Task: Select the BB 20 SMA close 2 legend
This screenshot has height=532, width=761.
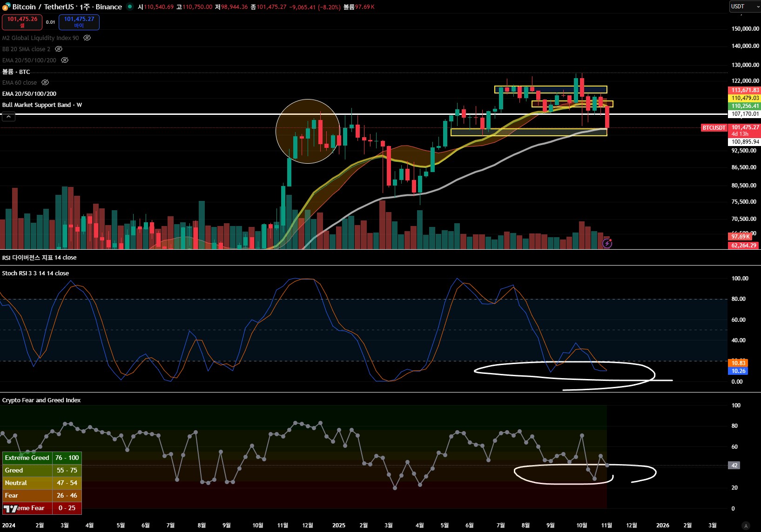Action: (x=26, y=49)
